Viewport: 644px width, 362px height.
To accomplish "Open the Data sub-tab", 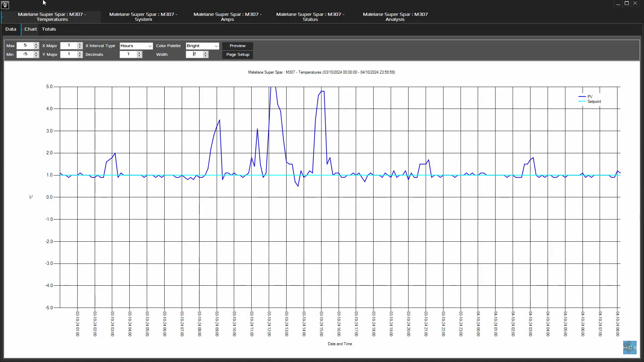I will (11, 29).
